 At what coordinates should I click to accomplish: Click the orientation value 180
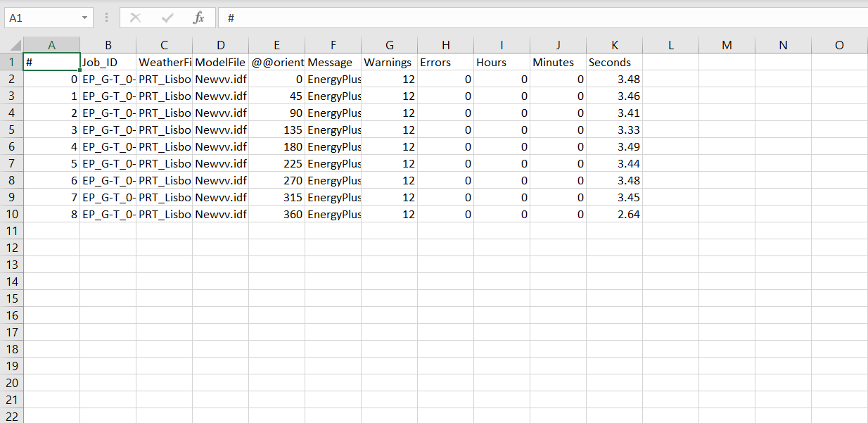pos(276,146)
